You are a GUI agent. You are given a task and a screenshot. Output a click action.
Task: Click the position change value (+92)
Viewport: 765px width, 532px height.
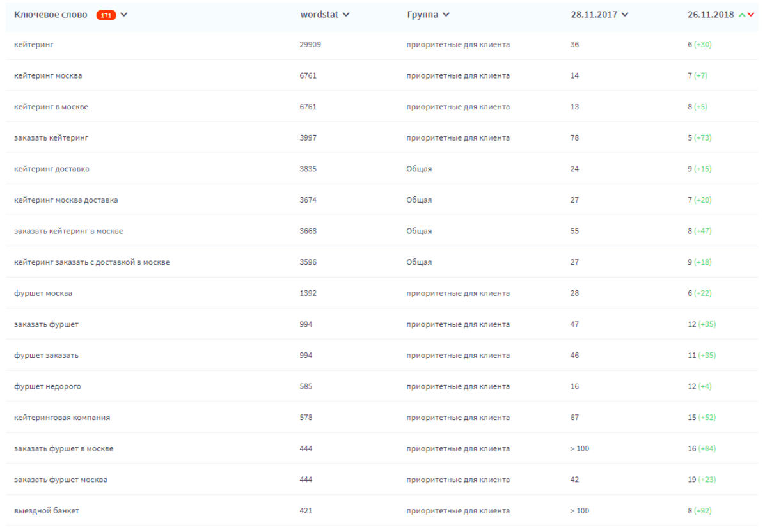(x=702, y=511)
